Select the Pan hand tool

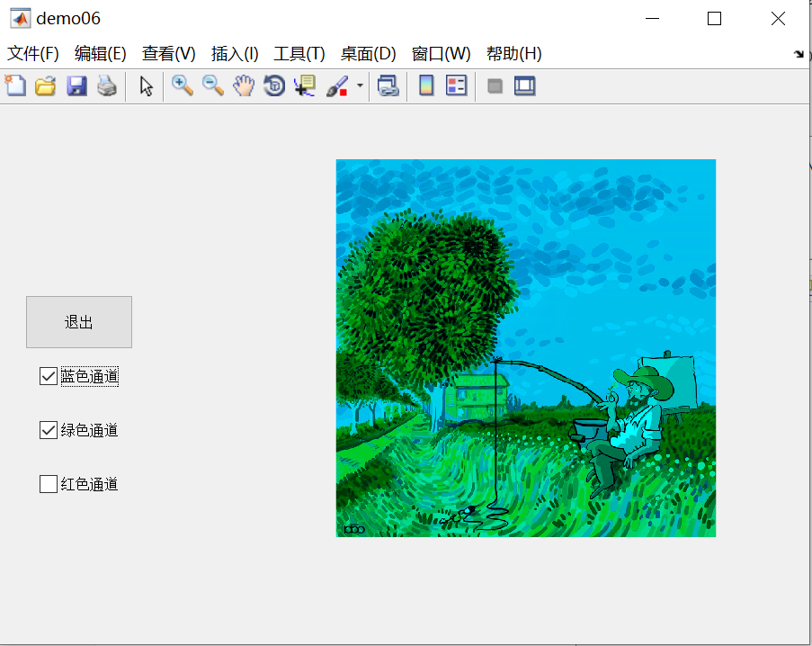[244, 85]
